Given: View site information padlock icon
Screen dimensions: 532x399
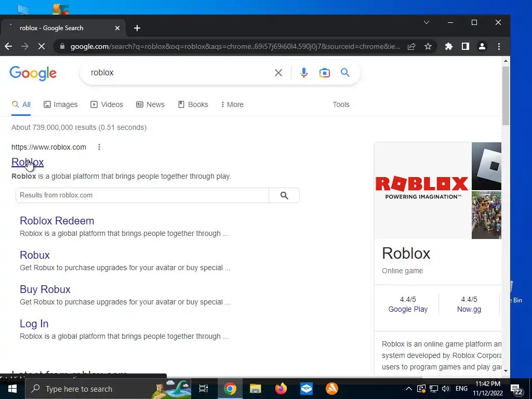Looking at the screenshot, I should click(x=62, y=46).
